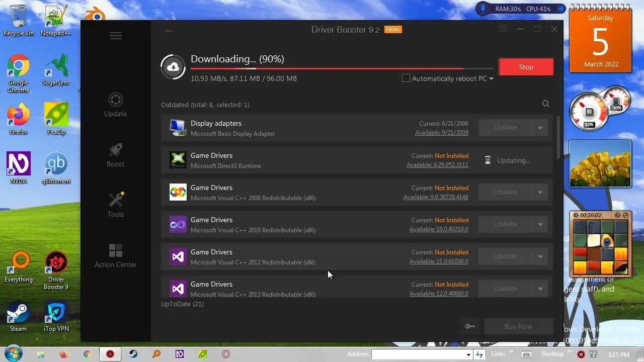Open available version 9.29.952.3111 link

437,165
